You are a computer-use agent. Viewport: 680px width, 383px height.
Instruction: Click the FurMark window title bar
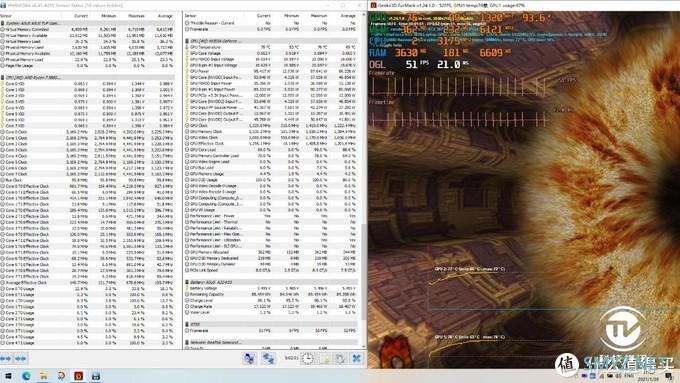[524, 5]
